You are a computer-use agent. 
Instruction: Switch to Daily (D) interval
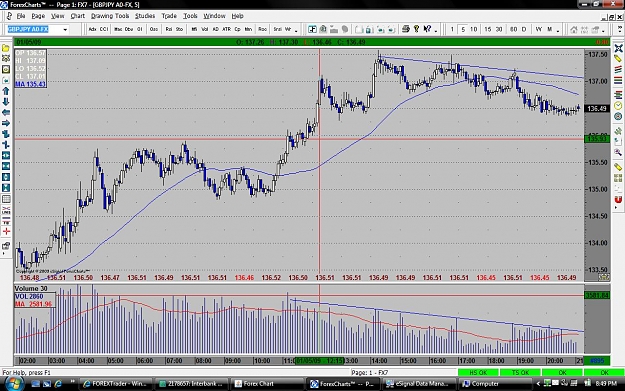tap(524, 29)
